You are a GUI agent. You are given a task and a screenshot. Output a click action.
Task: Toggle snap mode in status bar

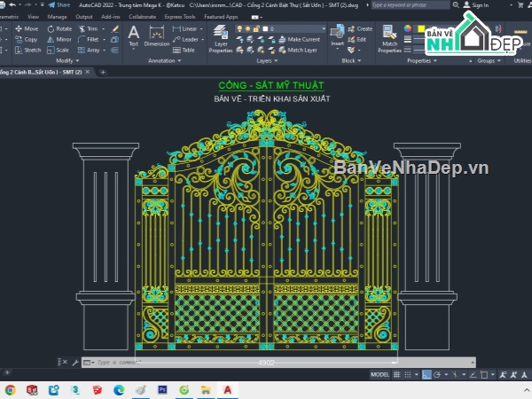[x=408, y=374]
